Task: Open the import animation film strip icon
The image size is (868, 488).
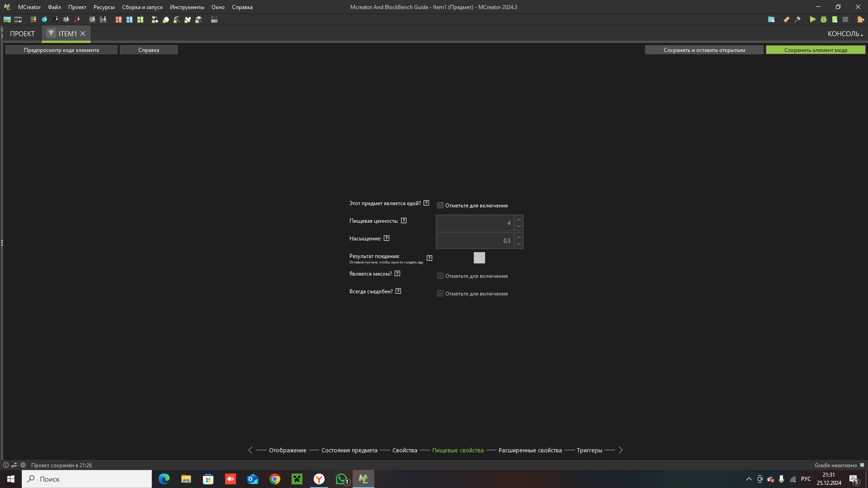Action: pyautogui.click(x=18, y=19)
